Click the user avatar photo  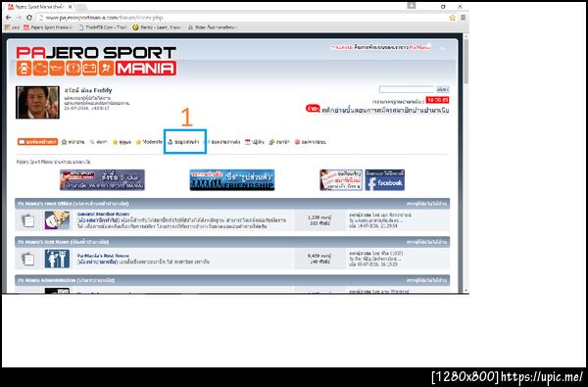37,102
